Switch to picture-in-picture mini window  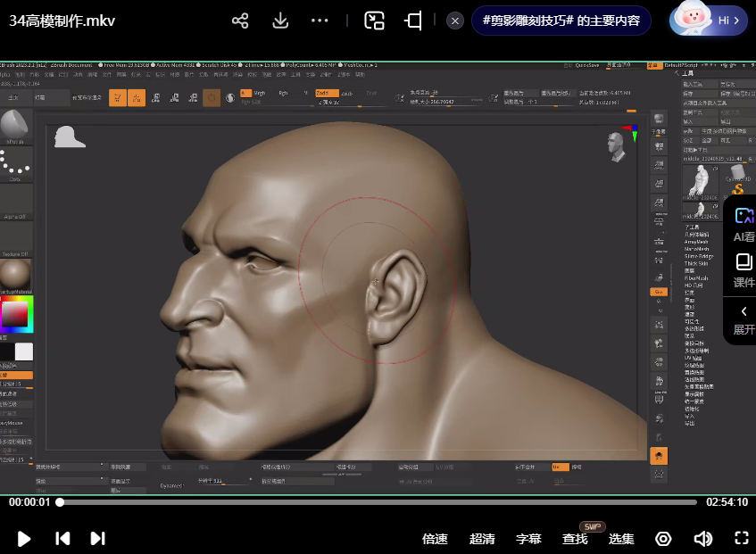[x=375, y=21]
